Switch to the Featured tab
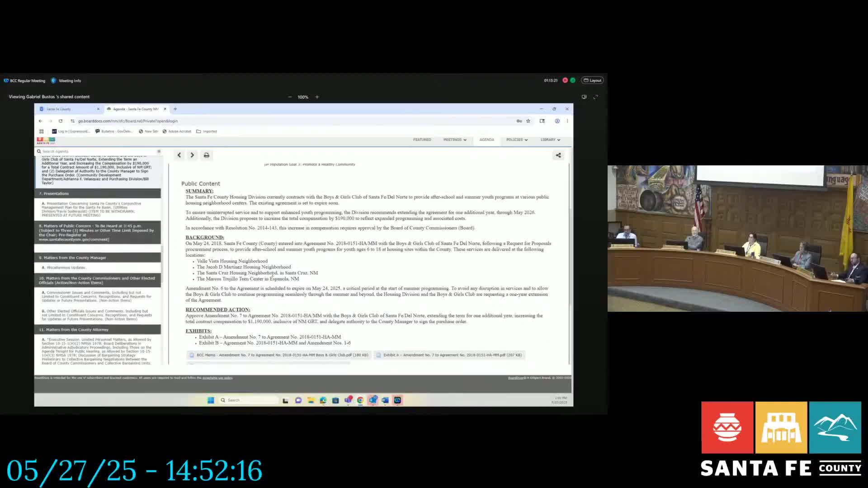The image size is (868, 488). (422, 140)
